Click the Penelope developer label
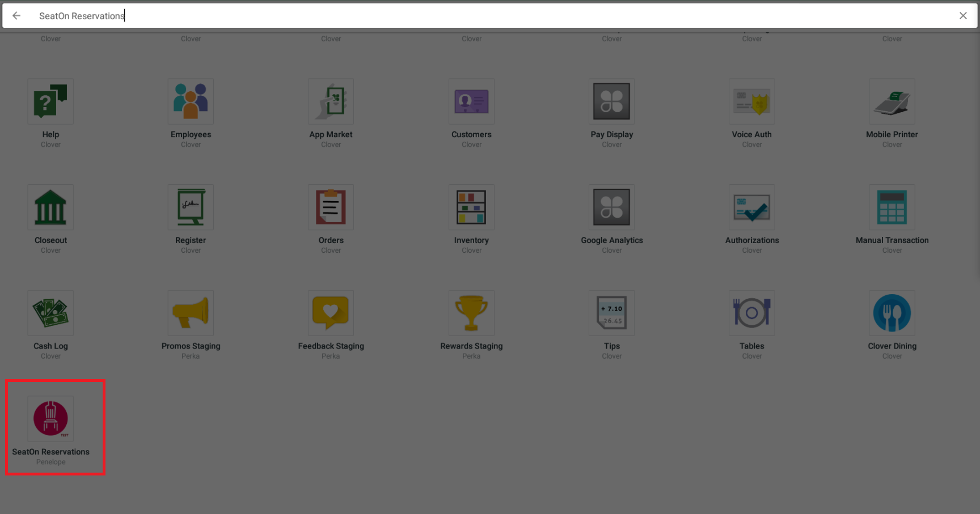This screenshot has width=980, height=514. tap(50, 462)
